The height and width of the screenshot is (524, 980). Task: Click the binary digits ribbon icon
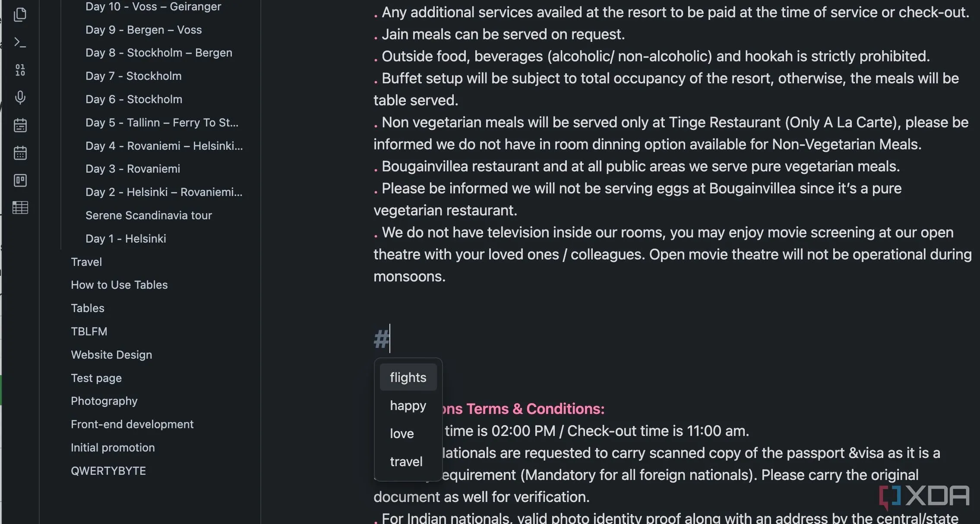tap(20, 70)
